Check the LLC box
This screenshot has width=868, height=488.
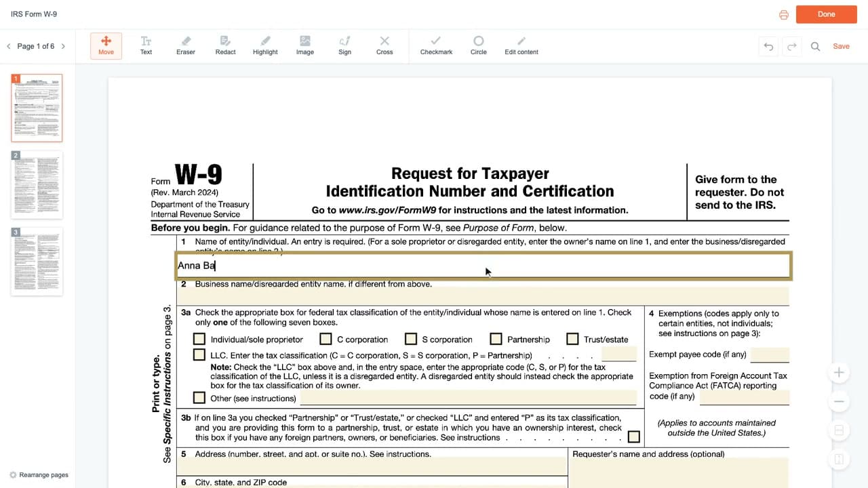[199, 354]
